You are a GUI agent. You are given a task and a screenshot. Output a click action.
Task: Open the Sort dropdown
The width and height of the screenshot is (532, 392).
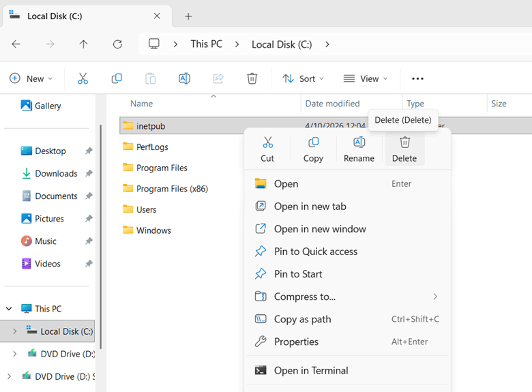tap(304, 78)
